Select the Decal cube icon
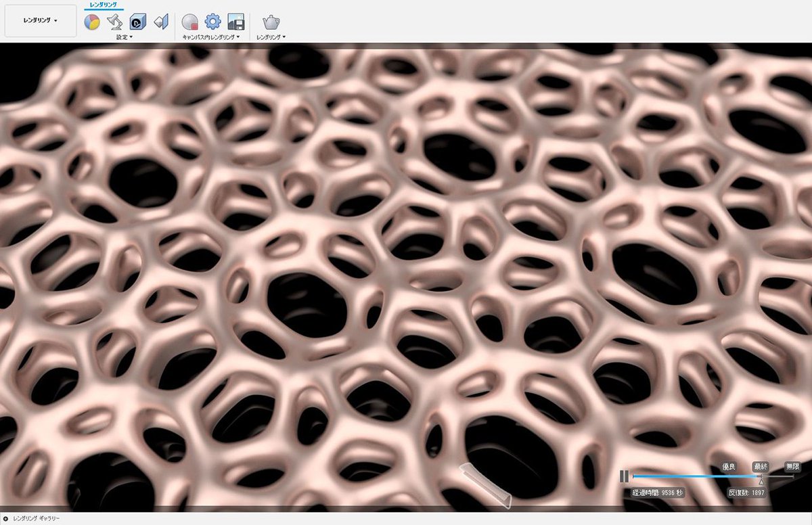This screenshot has height=525, width=812. click(x=138, y=22)
